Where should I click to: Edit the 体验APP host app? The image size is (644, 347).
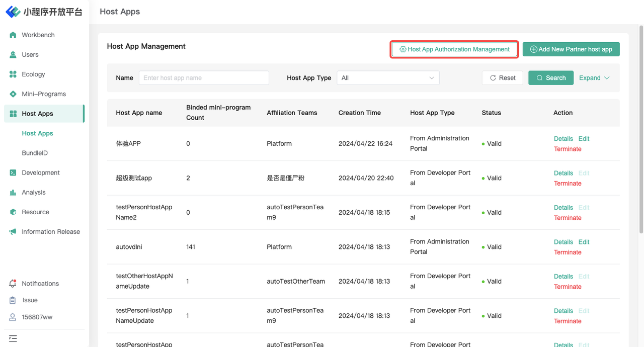[584, 139]
